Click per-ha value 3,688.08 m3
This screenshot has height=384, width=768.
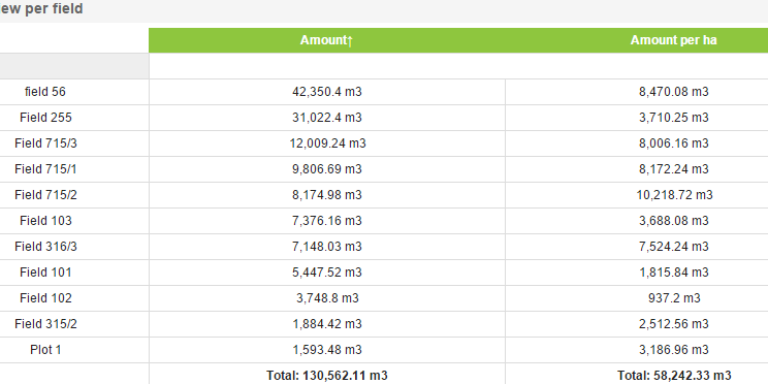[674, 221]
